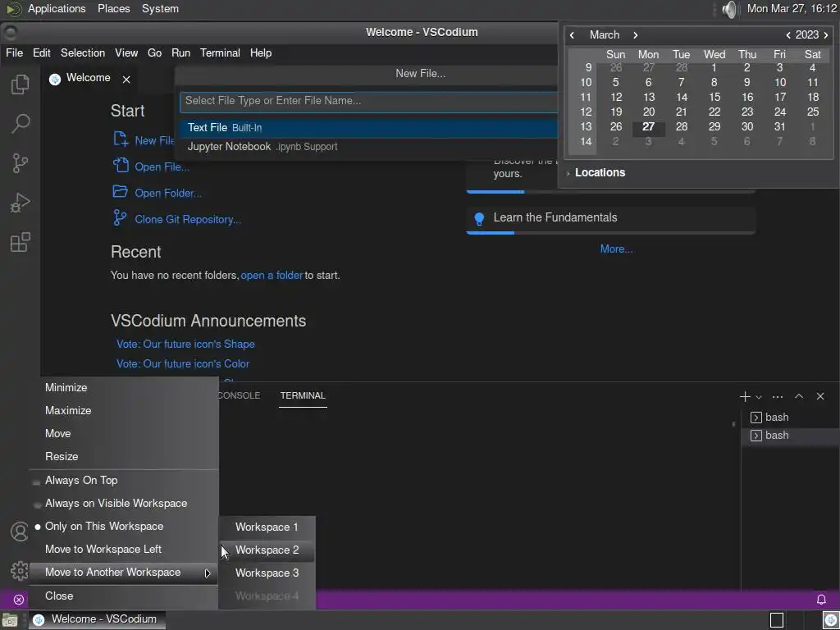Maximize the terminal panel with caret icon
840x630 pixels.
click(x=799, y=396)
